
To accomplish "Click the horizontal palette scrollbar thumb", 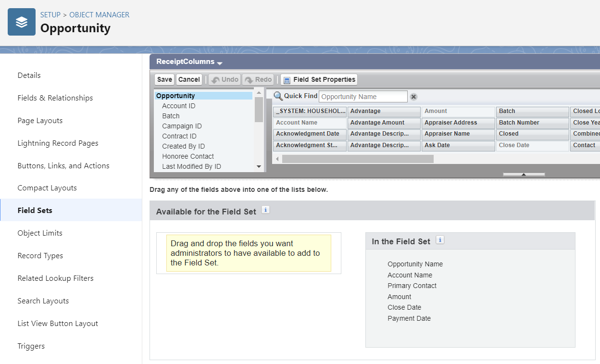I will tap(358, 159).
